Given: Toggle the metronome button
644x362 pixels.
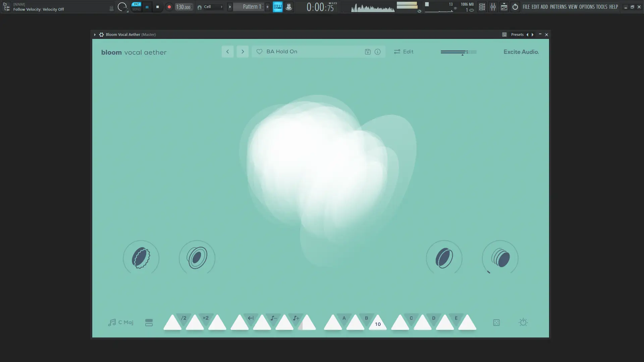Looking at the screenshot, I should [x=289, y=7].
